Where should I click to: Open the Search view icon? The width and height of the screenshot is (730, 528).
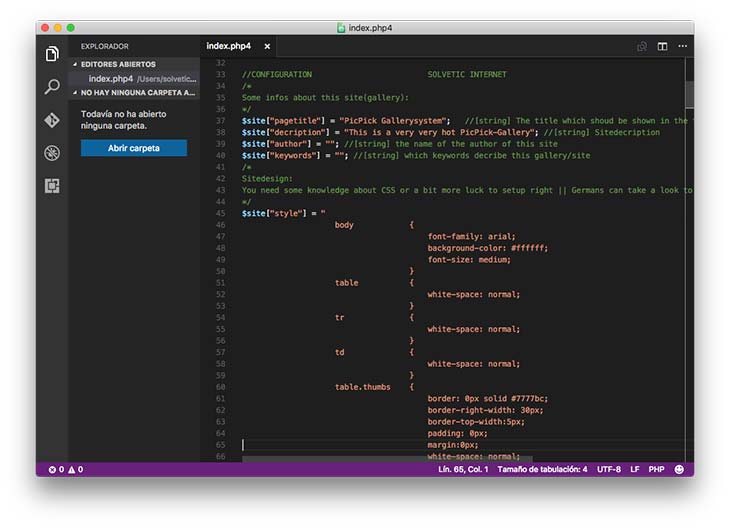52,87
